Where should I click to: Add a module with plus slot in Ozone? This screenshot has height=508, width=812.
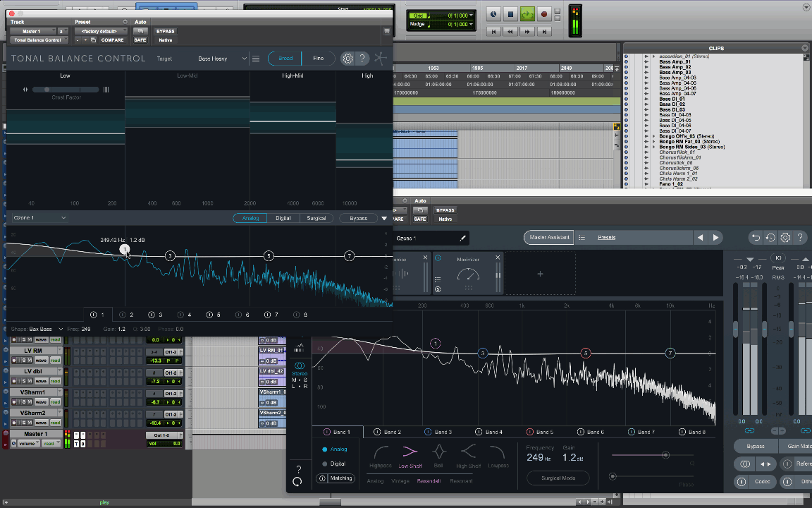click(x=540, y=274)
